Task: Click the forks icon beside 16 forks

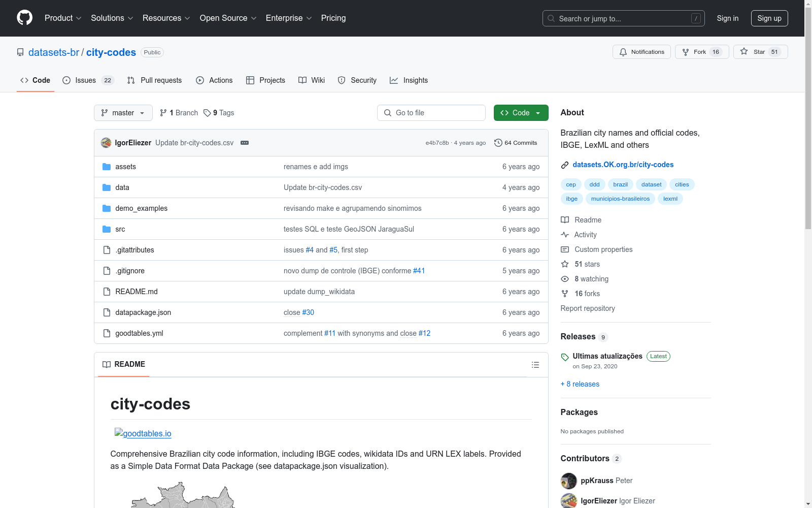Action: tap(565, 294)
